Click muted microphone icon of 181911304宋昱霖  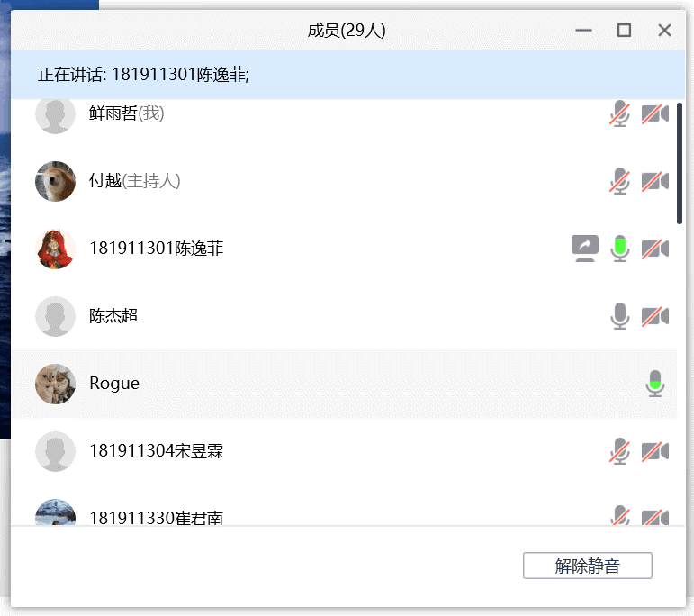(619, 451)
